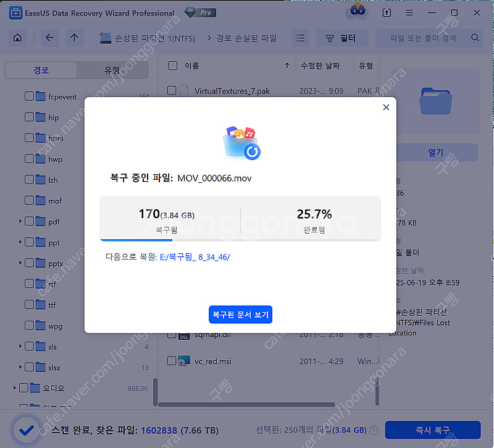
Task: Click the back arrow navigation button
Action: 49,38
